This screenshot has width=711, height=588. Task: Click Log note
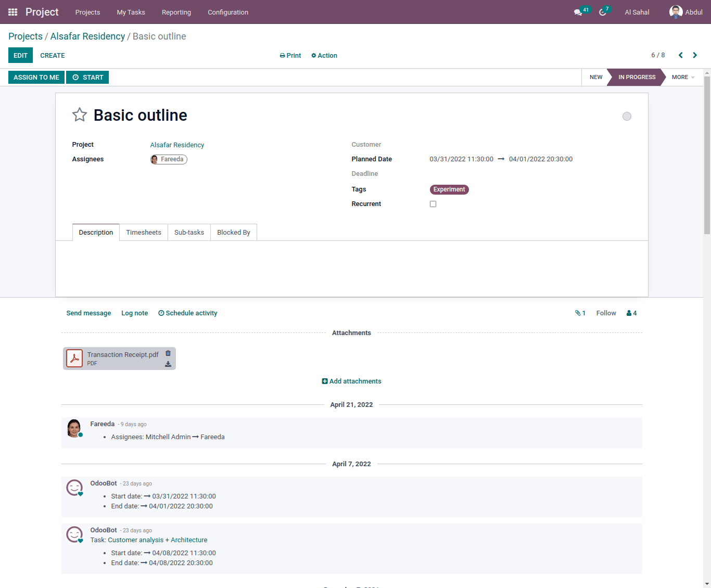[x=134, y=313]
